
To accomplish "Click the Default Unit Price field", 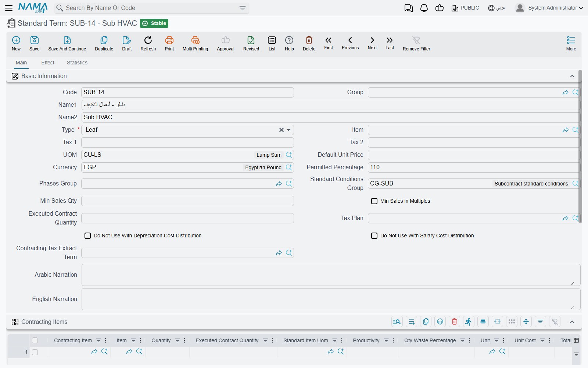I will (474, 155).
